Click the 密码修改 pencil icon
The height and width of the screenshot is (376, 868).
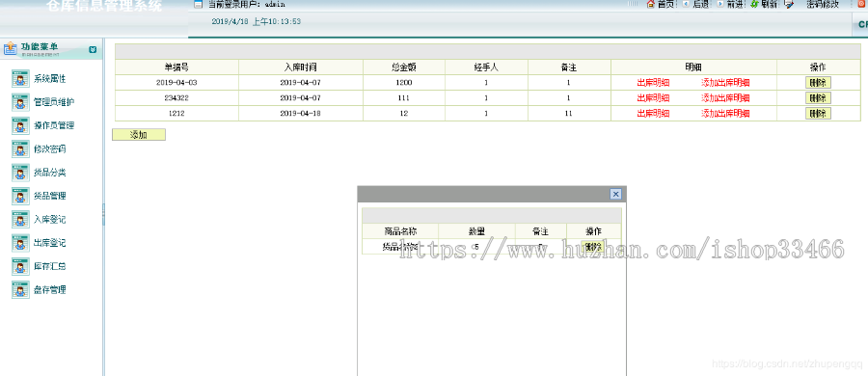790,4
